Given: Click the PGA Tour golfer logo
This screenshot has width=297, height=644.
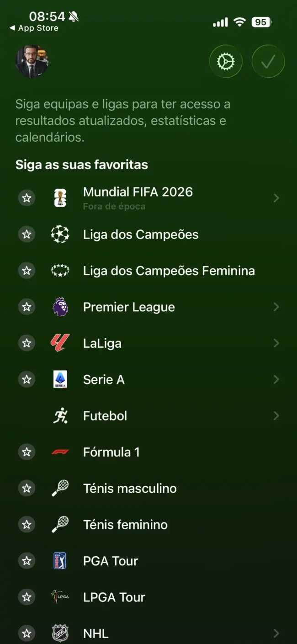Looking at the screenshot, I should click(x=60, y=560).
